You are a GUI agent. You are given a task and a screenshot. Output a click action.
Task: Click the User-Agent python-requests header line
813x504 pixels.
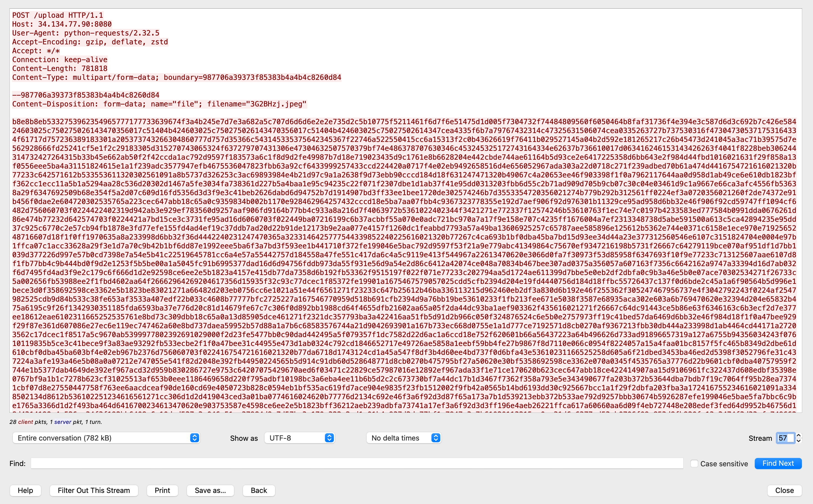pos(86,33)
